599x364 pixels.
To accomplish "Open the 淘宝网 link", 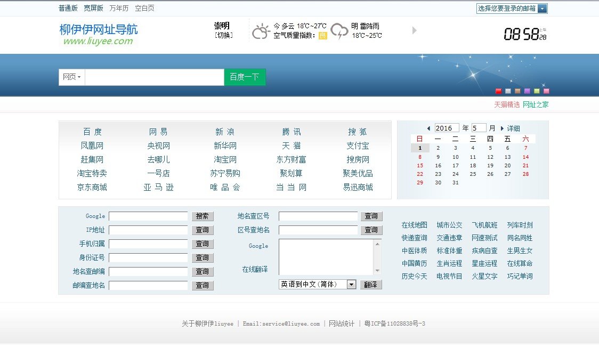I will (224, 159).
